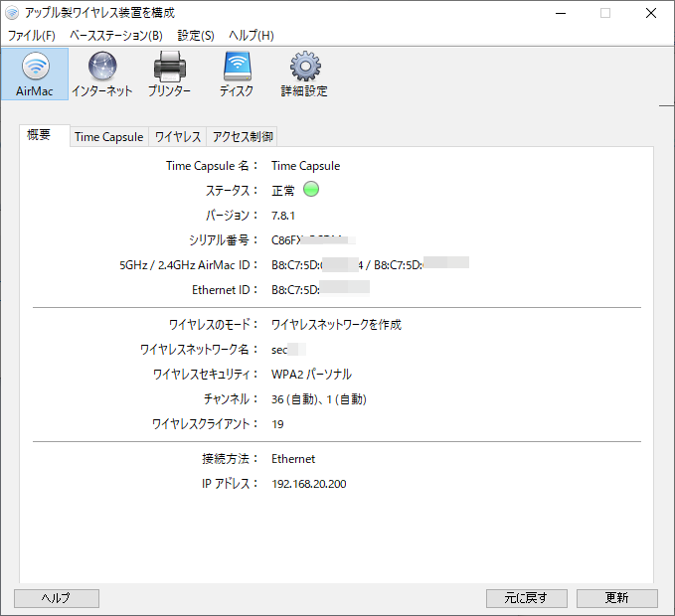This screenshot has width=675, height=616.
Task: Open the ベースステーション(B) menu
Action: point(115,36)
